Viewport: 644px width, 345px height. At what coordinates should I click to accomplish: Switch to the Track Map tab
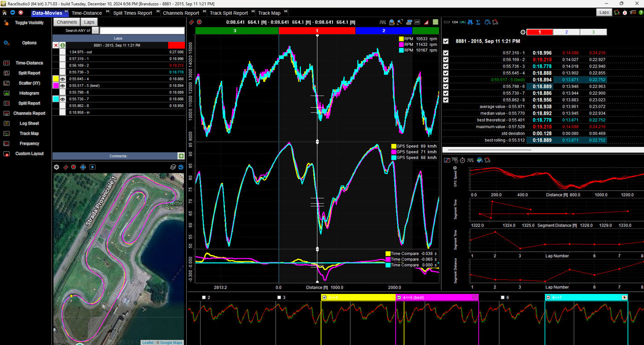point(269,12)
